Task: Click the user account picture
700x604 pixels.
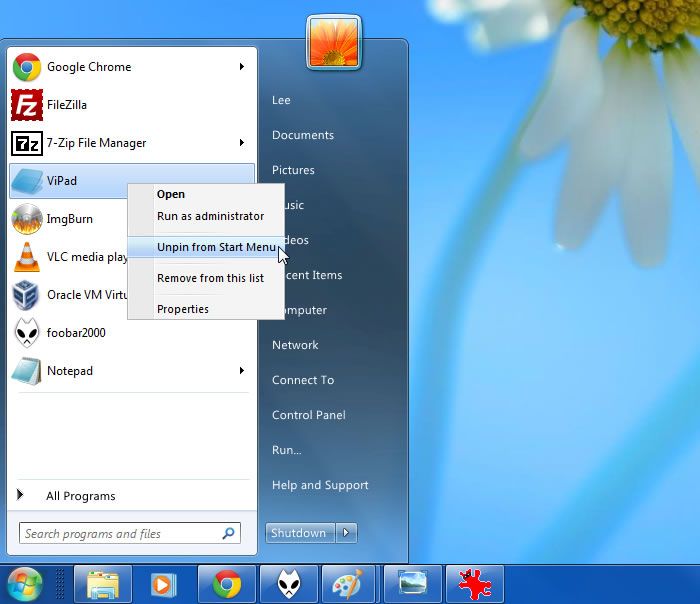Action: (334, 43)
